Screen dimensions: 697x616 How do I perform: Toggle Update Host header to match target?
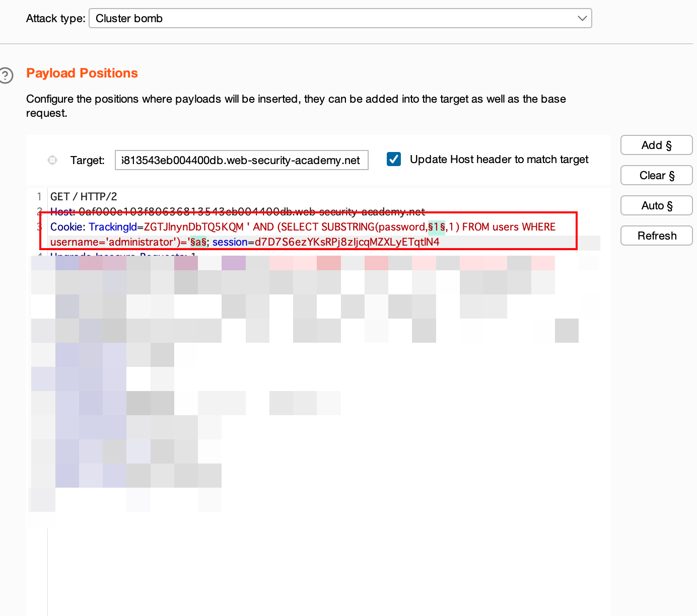(394, 159)
